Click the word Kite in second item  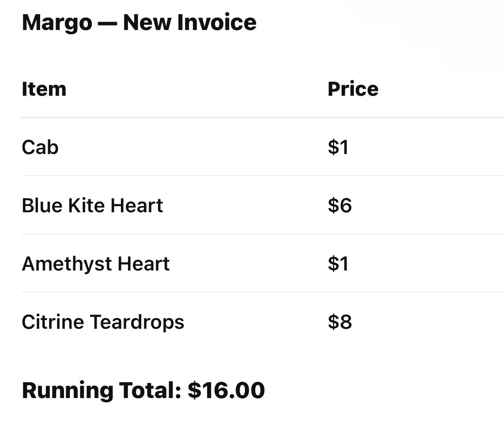click(86, 205)
